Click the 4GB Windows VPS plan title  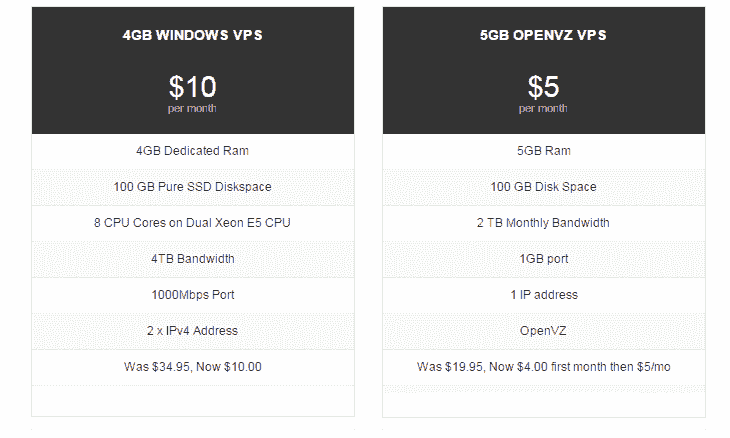(x=192, y=35)
